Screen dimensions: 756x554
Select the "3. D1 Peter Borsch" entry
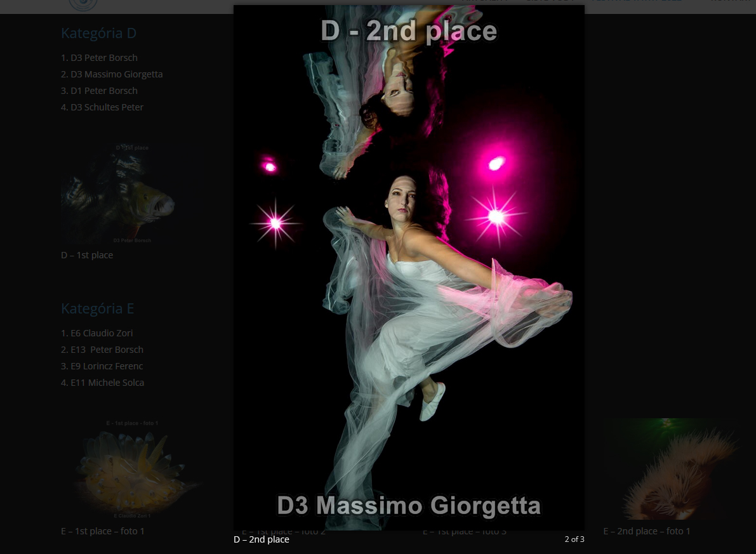99,91
